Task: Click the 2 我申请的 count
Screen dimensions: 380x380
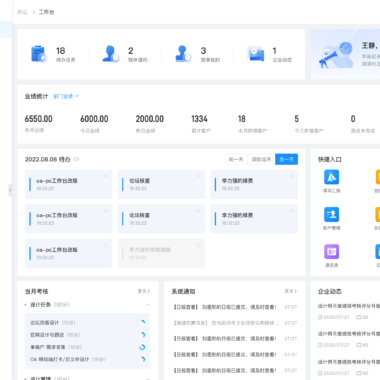Action: pyautogui.click(x=131, y=51)
